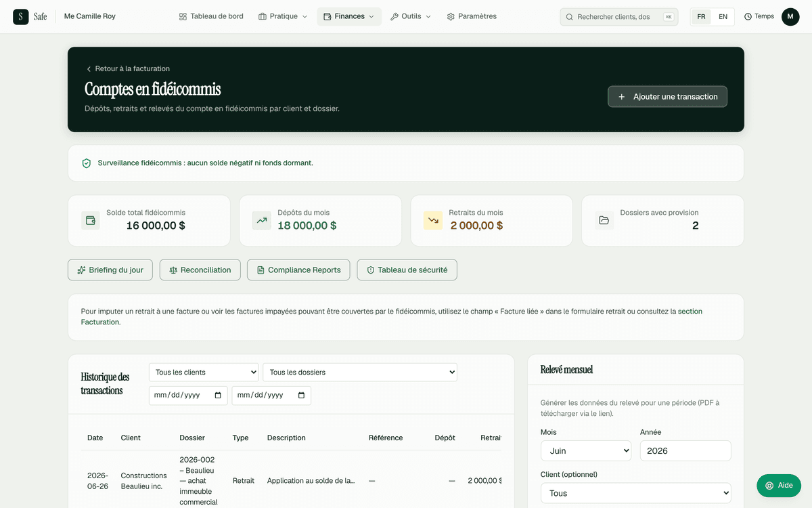Open calendar picker of second date field

tap(301, 396)
